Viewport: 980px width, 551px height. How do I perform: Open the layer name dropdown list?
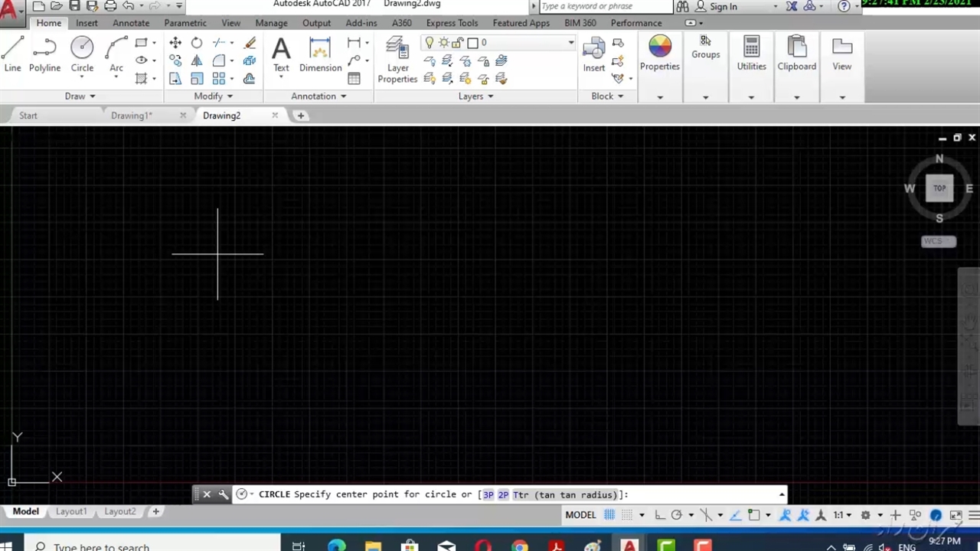(570, 43)
